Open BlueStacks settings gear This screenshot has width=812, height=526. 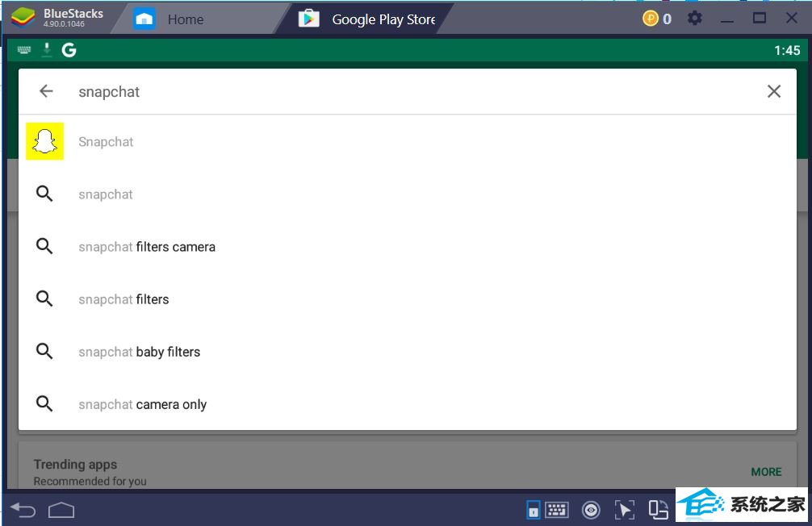(x=694, y=19)
